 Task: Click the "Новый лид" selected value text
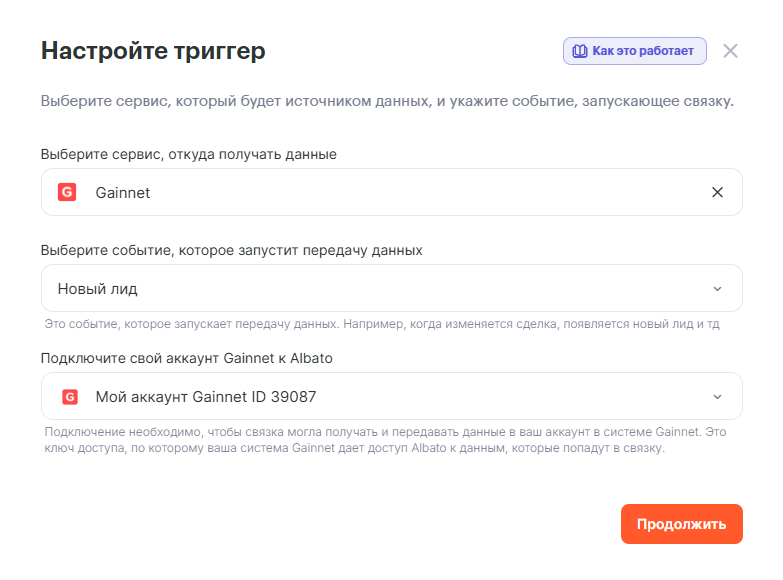coord(98,289)
